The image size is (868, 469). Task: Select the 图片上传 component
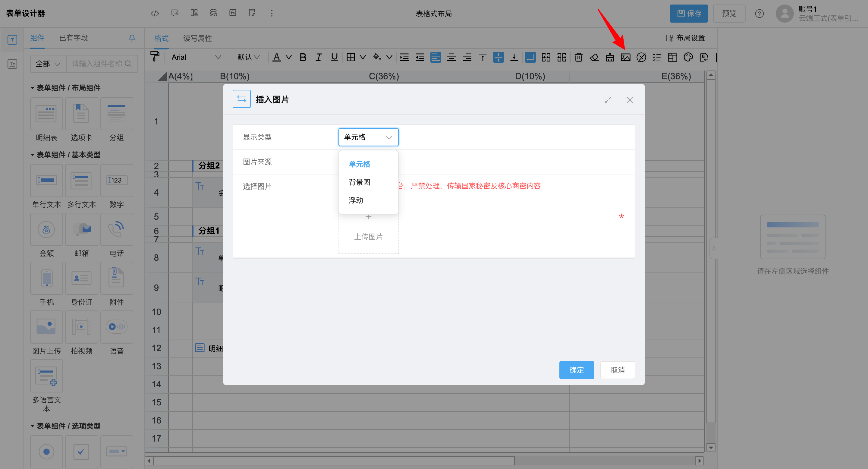tap(46, 333)
